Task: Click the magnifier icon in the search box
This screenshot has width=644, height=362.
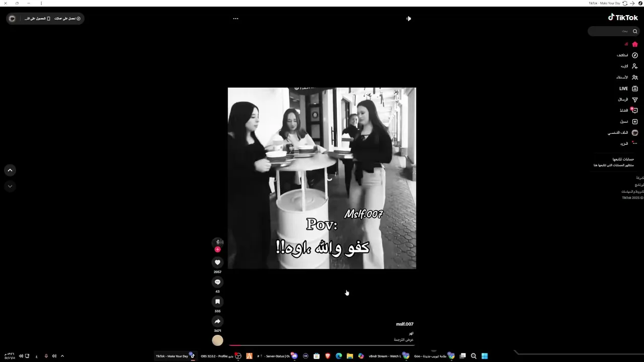Action: coord(635,31)
